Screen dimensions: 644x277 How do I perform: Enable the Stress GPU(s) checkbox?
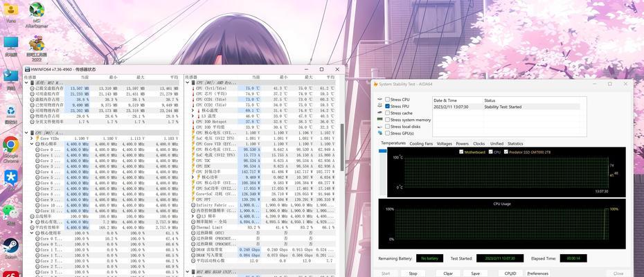[x=387, y=133]
